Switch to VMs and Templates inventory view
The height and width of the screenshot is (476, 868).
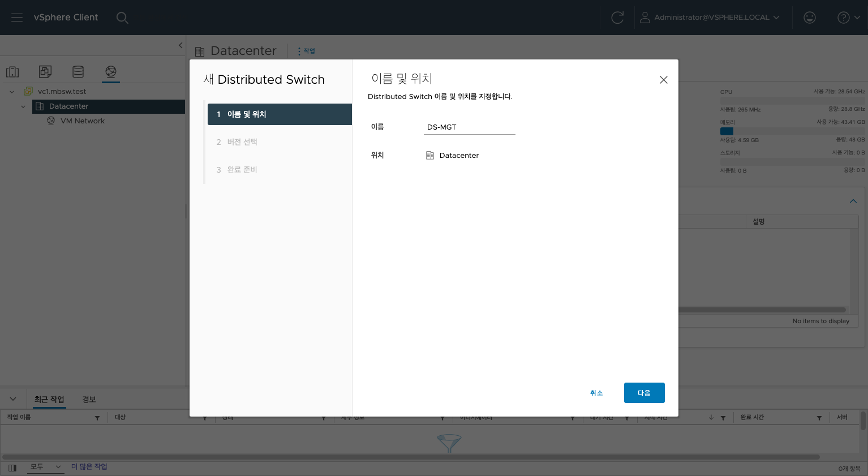pos(45,72)
